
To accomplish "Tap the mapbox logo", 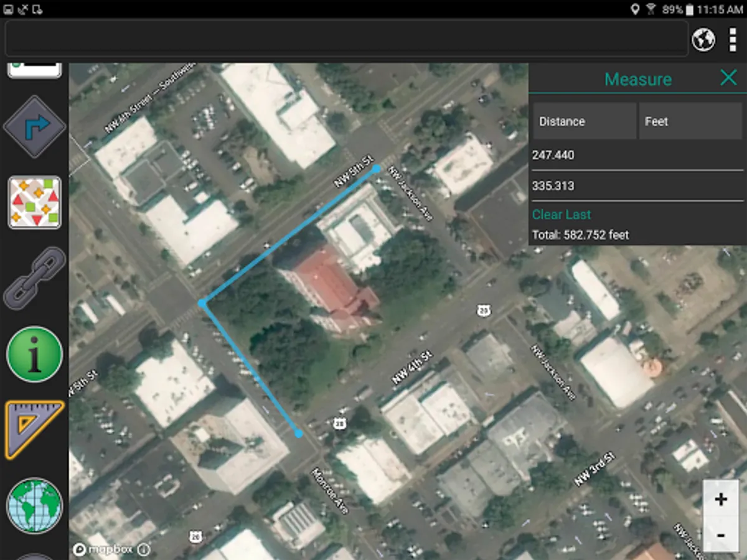I will tap(102, 549).
